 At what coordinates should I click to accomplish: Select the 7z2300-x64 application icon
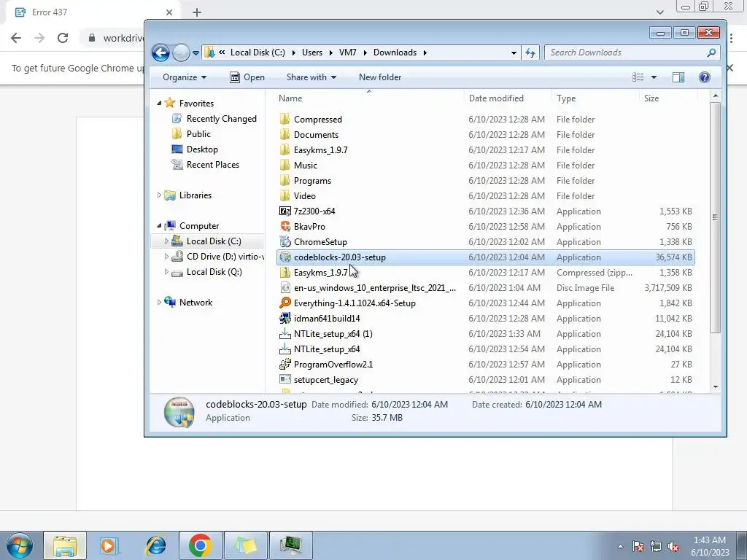click(x=285, y=211)
